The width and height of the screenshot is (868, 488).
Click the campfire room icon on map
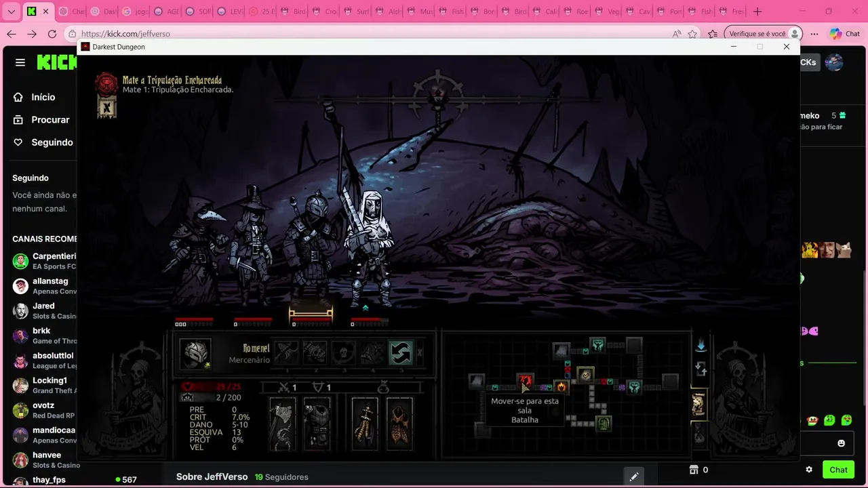(x=561, y=387)
